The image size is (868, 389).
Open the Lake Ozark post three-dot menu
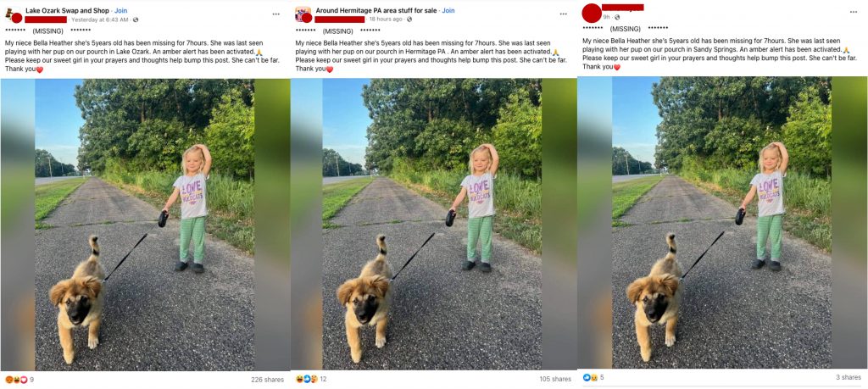[x=275, y=14]
